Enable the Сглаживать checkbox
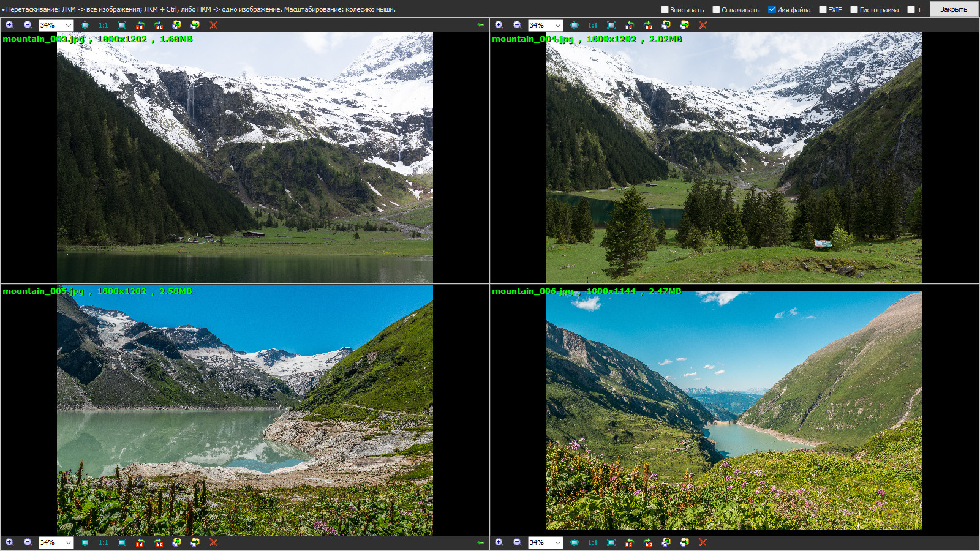Screen dimensions: 980x551 (x=715, y=9)
